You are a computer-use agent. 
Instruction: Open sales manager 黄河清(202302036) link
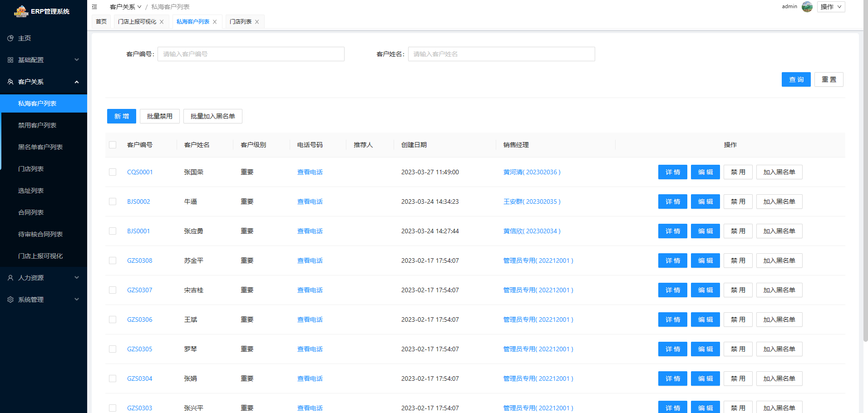532,172
